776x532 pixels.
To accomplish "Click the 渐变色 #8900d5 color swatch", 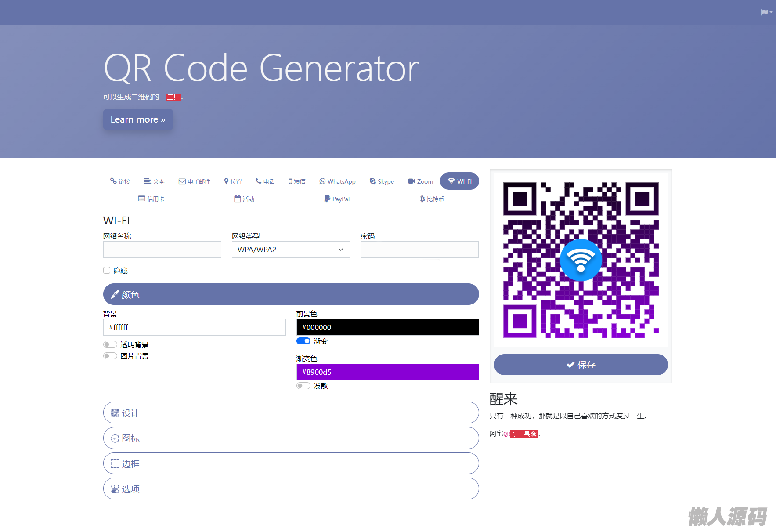I will (388, 372).
